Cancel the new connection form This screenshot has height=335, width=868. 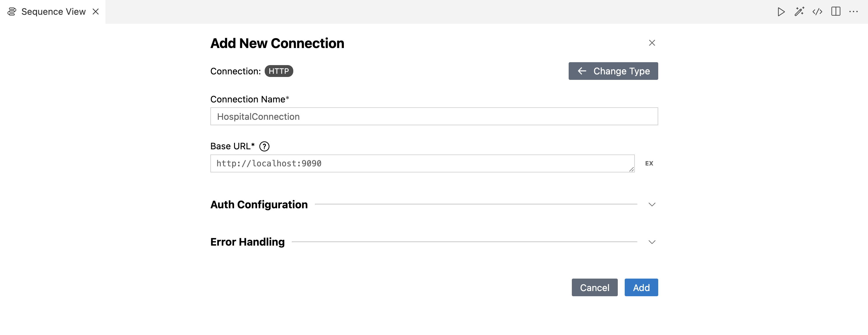coord(594,288)
